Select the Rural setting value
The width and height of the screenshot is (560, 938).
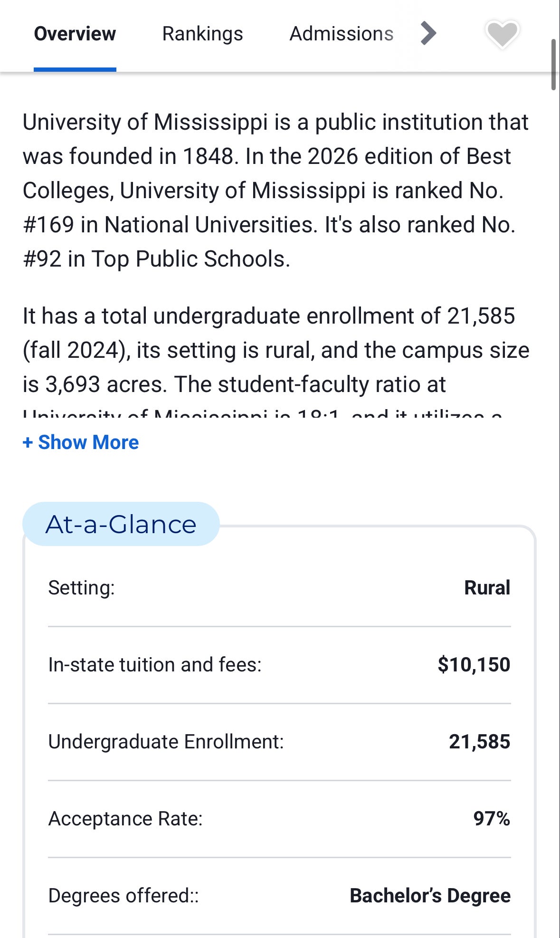click(487, 588)
